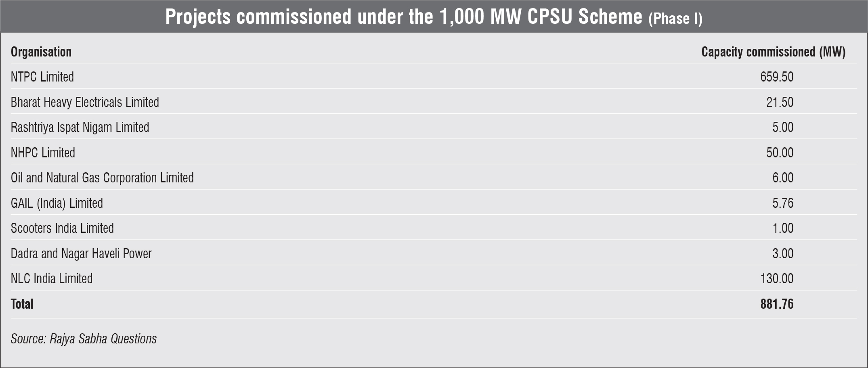Click the Total 881.76 value
868x368 pixels.
777,304
